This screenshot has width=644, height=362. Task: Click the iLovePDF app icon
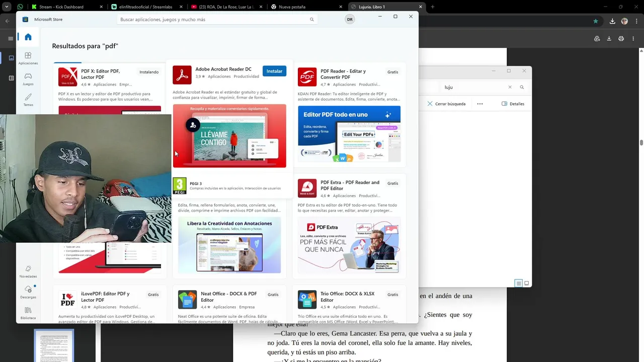(68, 299)
